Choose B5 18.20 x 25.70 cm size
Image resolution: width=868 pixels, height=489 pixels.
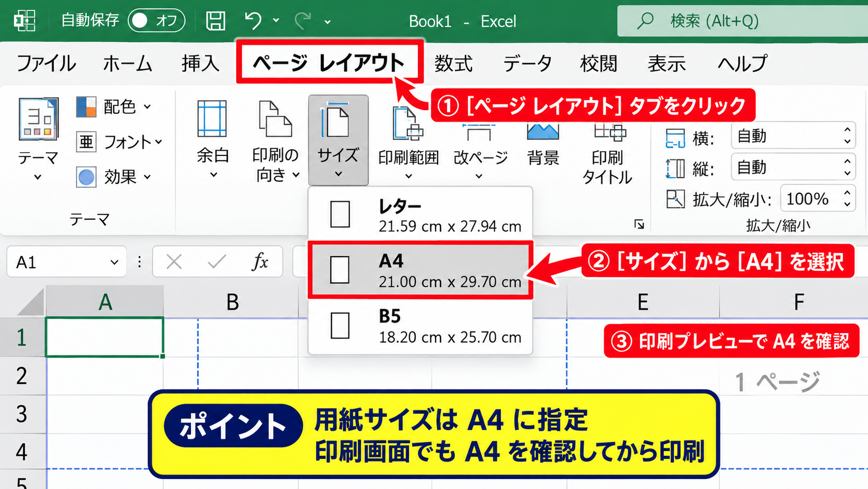pos(421,326)
